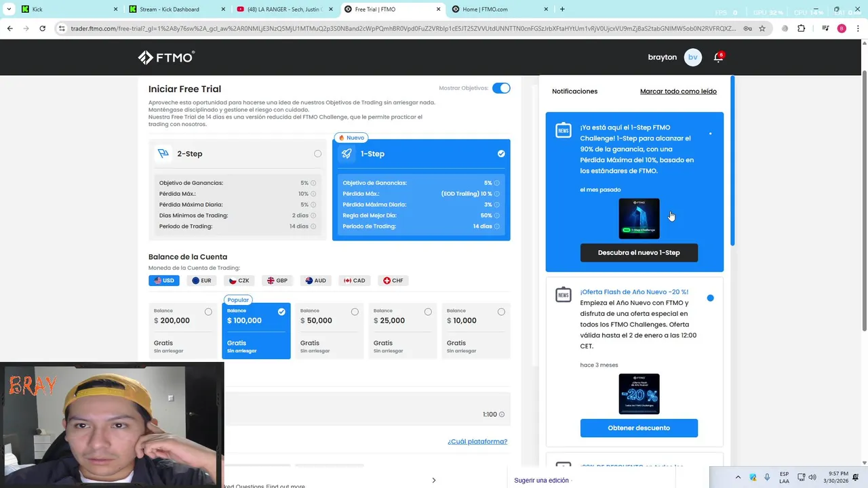Click info icon beside Regla del Mejor Día
This screenshot has height=488, width=868.
point(497,216)
